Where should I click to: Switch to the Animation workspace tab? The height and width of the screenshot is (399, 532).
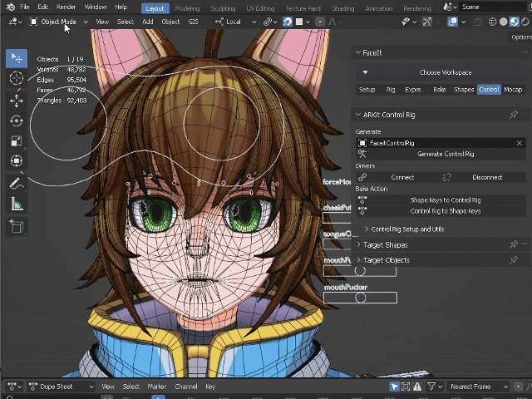pos(379,8)
